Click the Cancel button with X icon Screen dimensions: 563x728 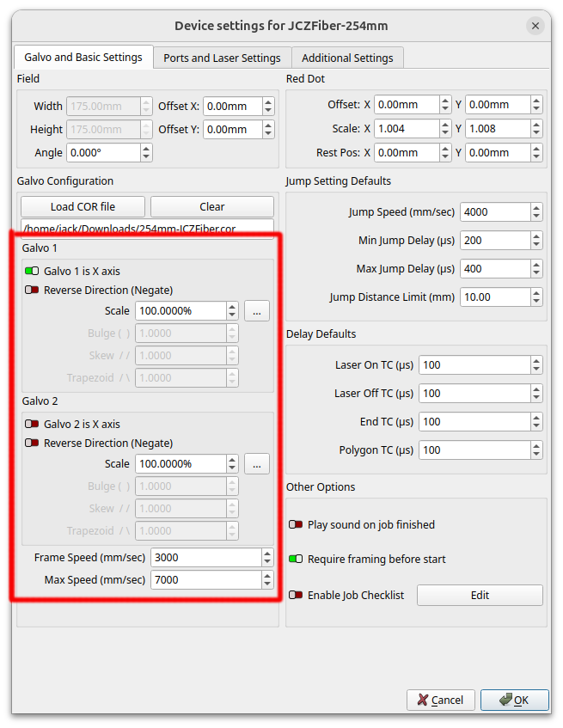(439, 700)
